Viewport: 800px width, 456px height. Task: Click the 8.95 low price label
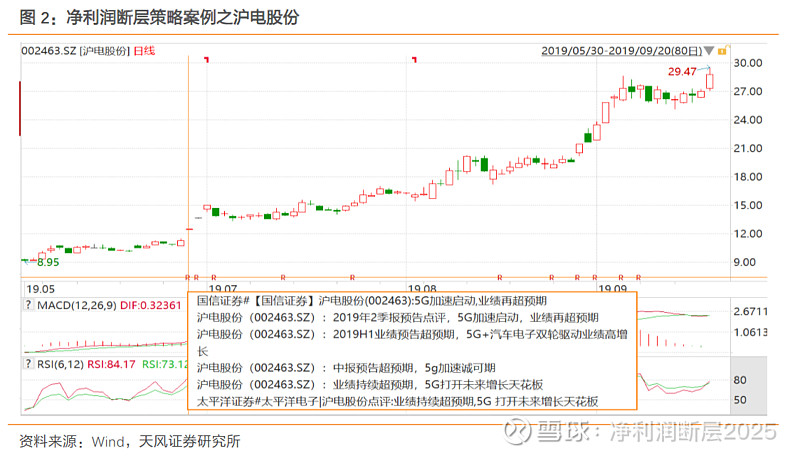[x=48, y=262]
